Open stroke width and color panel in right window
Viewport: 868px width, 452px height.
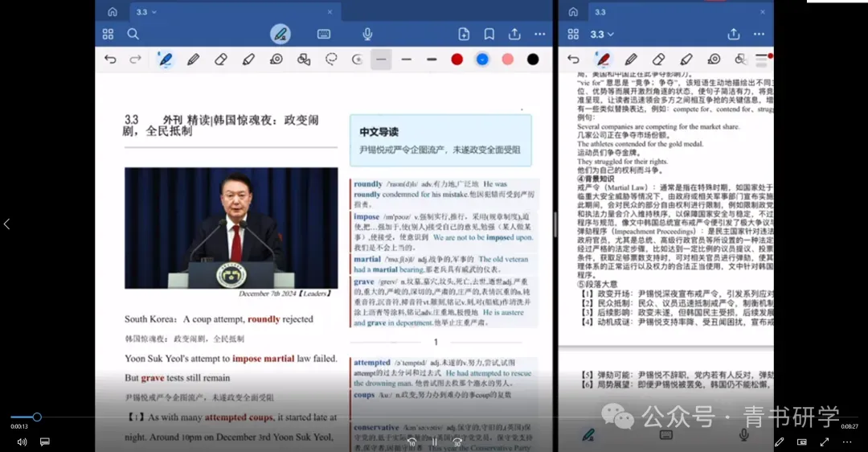click(764, 60)
